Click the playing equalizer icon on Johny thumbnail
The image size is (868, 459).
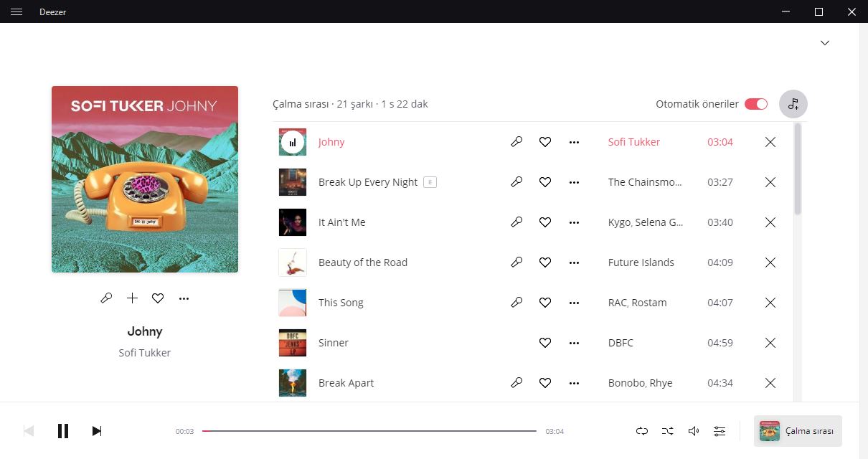click(292, 142)
